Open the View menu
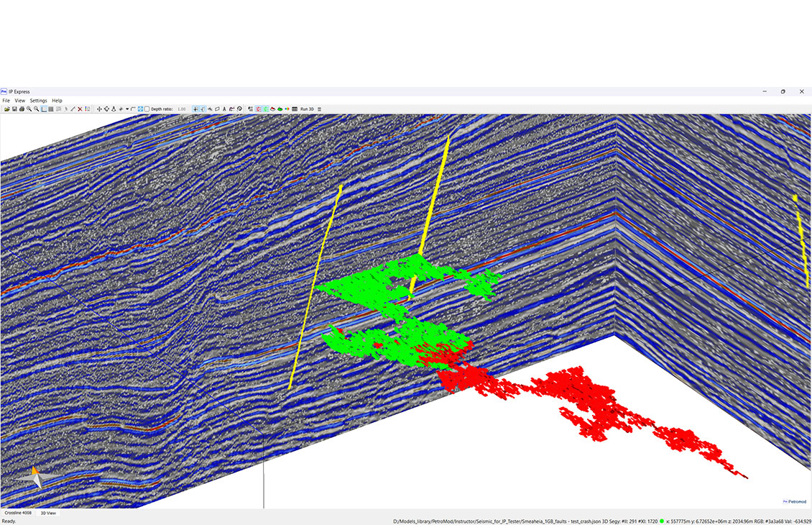This screenshot has height=525, width=812. point(19,100)
